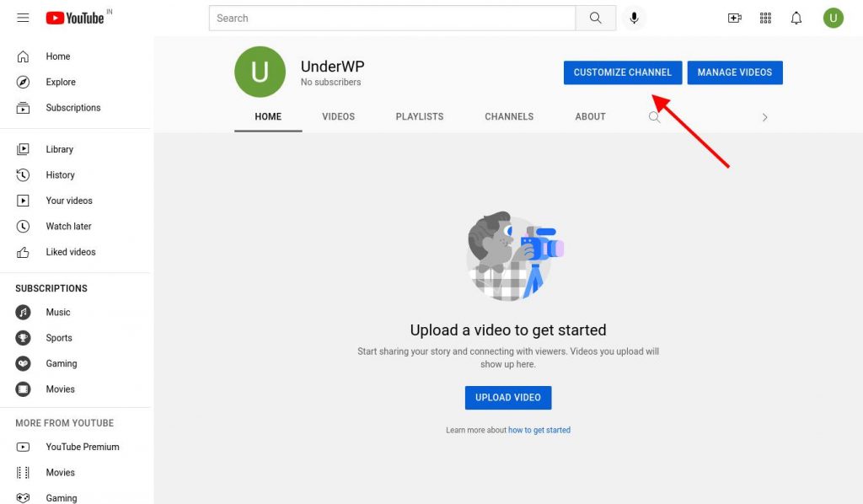Open the notifications bell
The height and width of the screenshot is (504, 863).
tap(796, 19)
